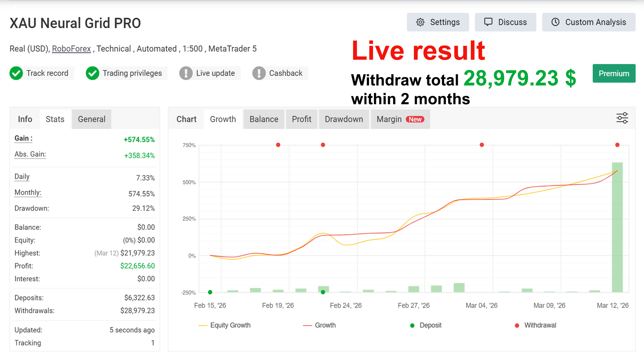Switch to the Stats tab

55,119
